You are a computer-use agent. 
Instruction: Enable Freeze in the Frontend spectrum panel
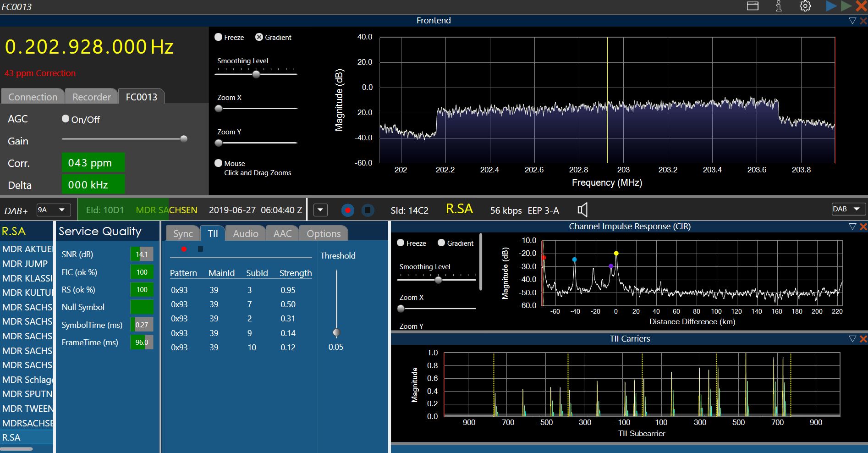pos(219,37)
